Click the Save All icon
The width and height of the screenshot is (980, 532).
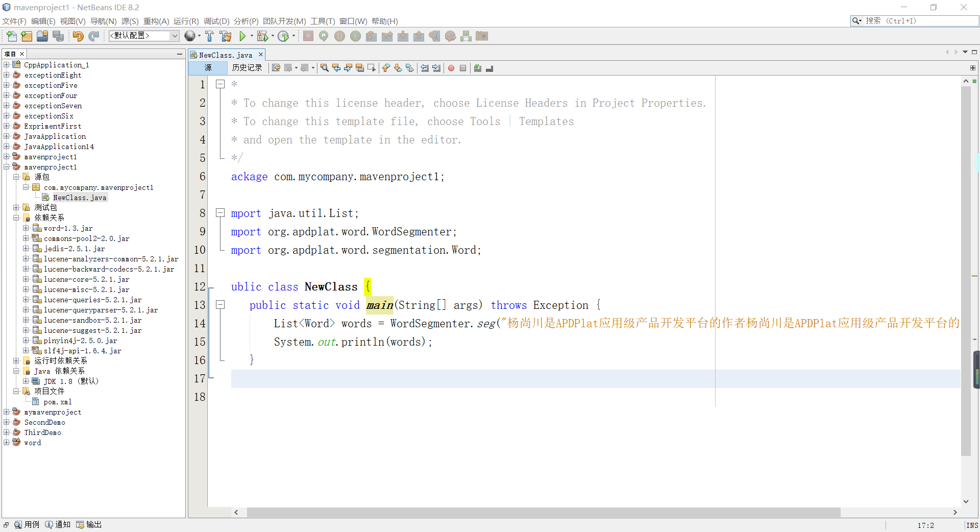point(58,36)
